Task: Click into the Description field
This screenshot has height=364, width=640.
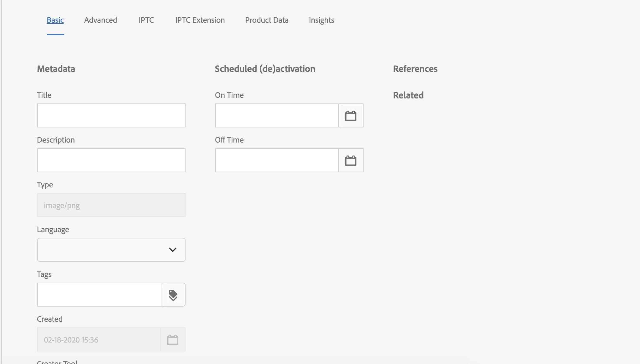Action: point(111,161)
